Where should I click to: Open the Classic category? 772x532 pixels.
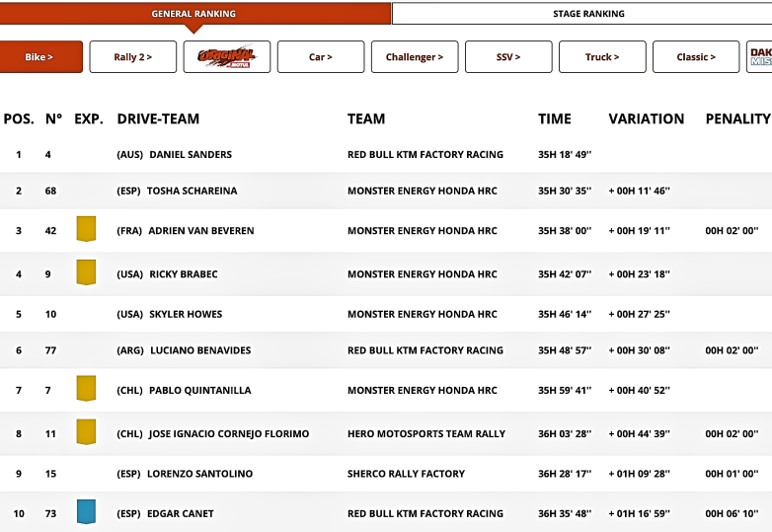696,57
